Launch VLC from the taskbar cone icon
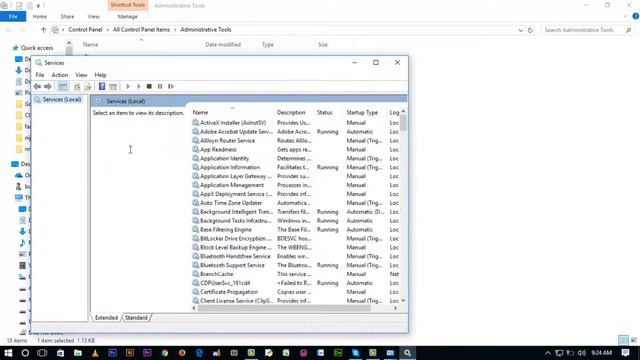640x360 pixels. [x=95, y=353]
